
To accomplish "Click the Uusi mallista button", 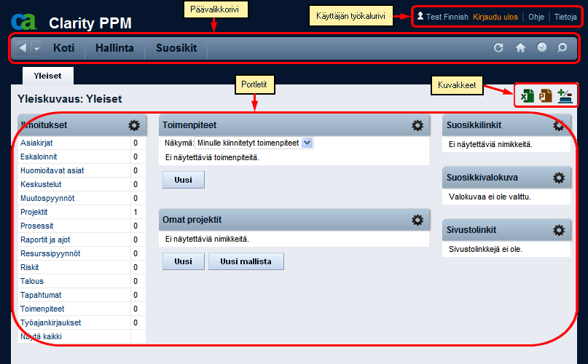I will click(246, 261).
